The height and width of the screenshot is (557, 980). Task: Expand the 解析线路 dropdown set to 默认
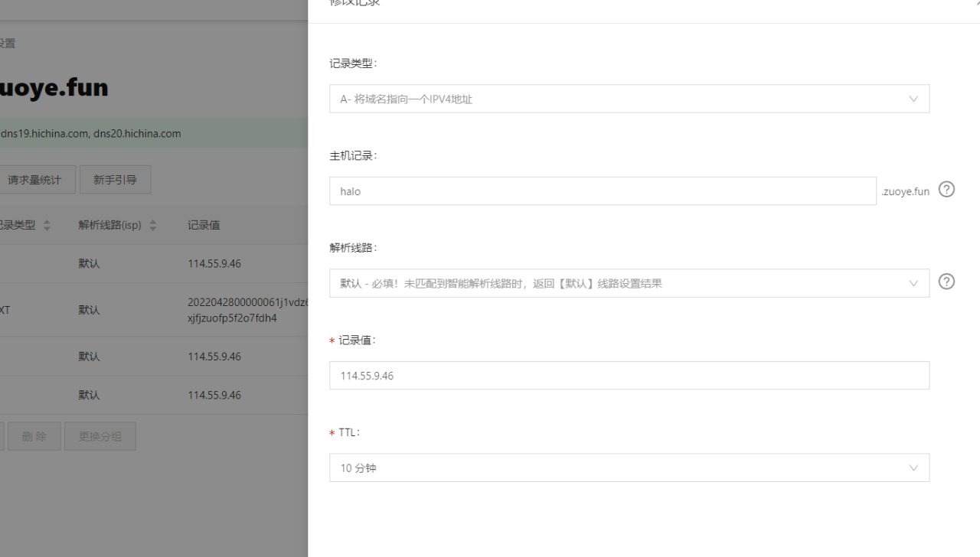629,283
